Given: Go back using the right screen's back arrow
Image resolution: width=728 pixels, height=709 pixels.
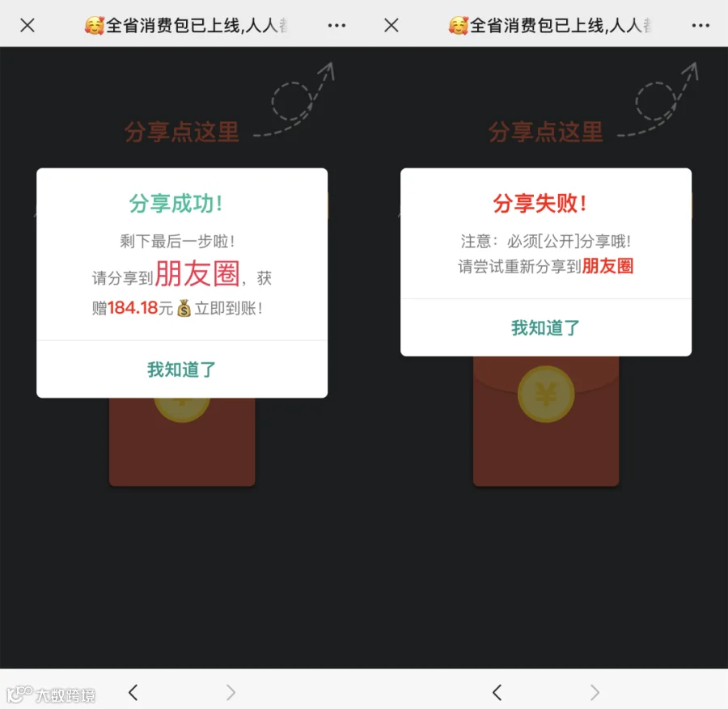Looking at the screenshot, I should [497, 692].
